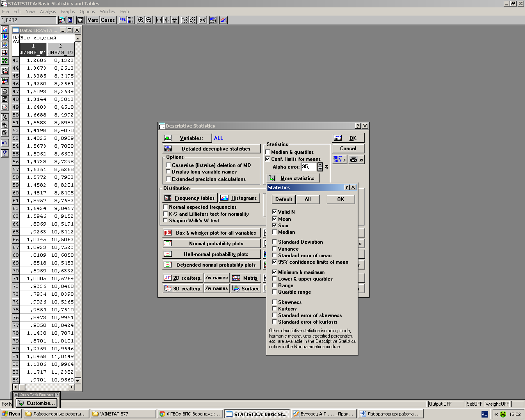Click the Help question mark sidebar icon

(x=5, y=153)
